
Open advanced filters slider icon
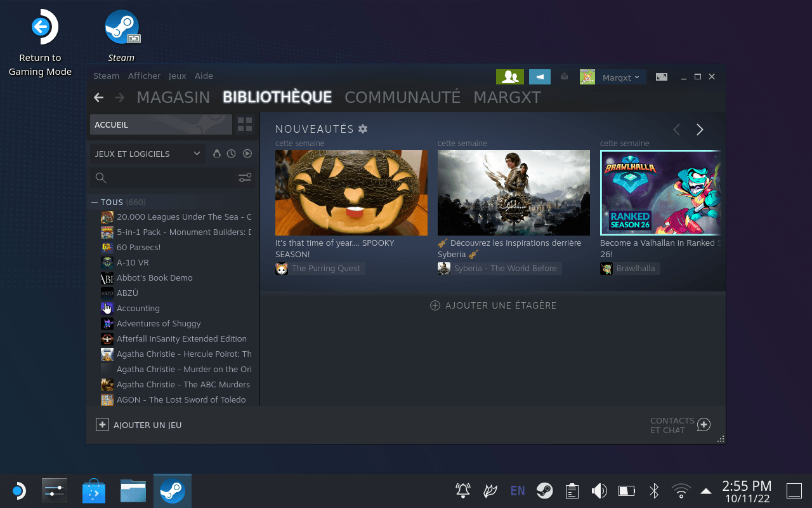tap(245, 178)
